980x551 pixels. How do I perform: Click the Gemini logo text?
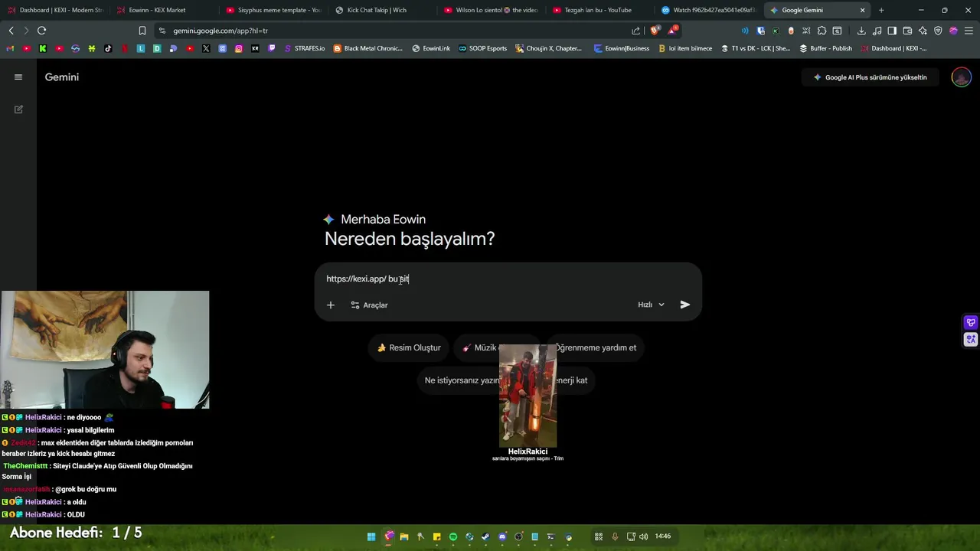tap(62, 77)
